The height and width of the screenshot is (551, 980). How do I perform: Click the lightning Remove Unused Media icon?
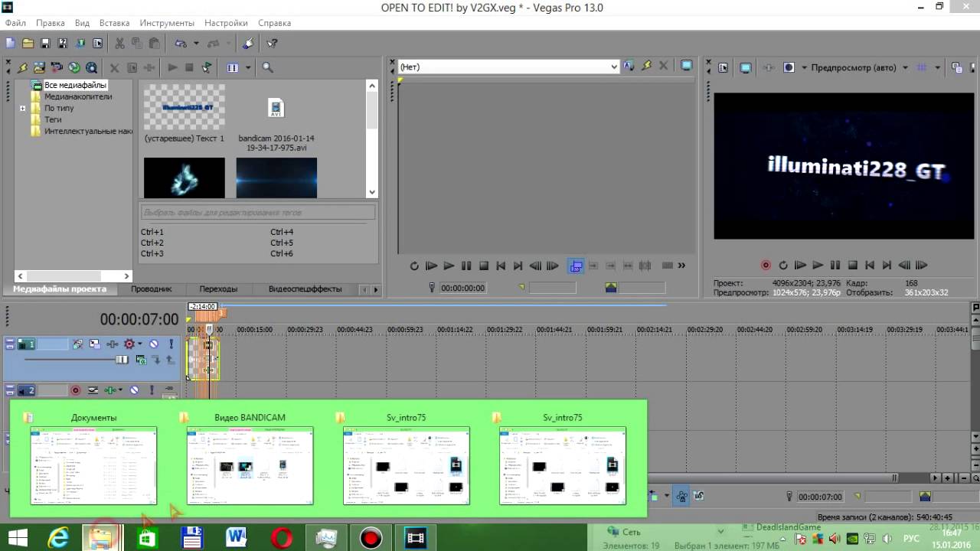(22, 67)
